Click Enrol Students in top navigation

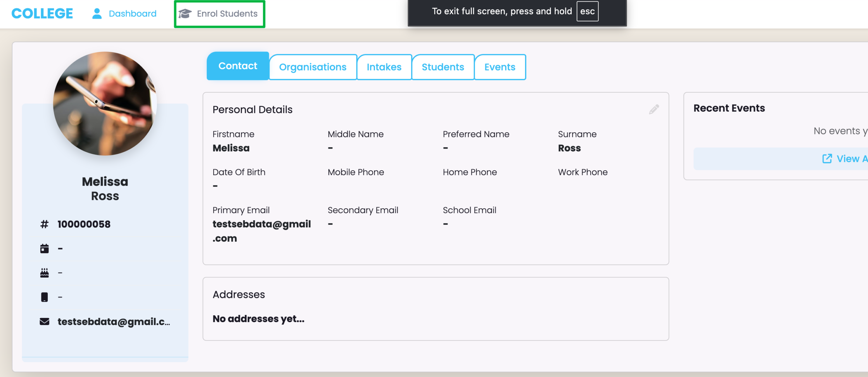(x=227, y=14)
